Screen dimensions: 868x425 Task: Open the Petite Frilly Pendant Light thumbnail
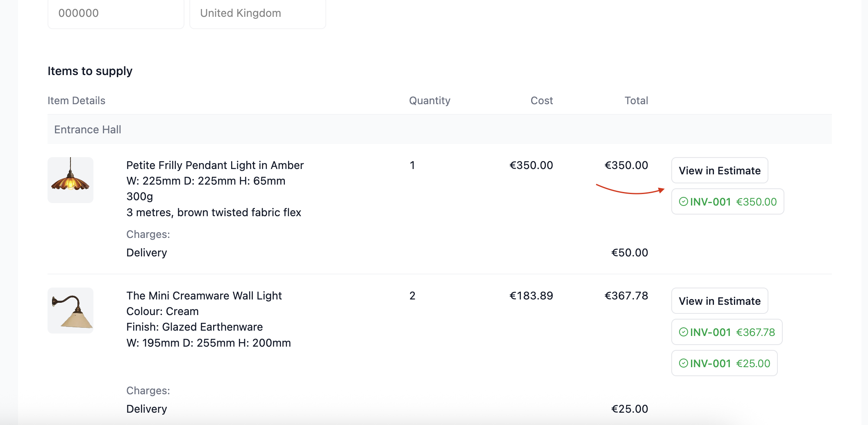(x=70, y=180)
